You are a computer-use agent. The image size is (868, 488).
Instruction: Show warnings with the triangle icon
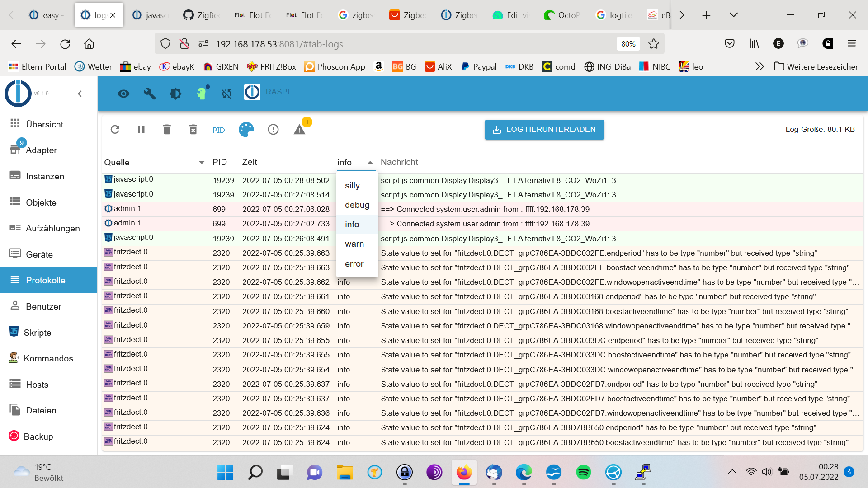pos(299,130)
